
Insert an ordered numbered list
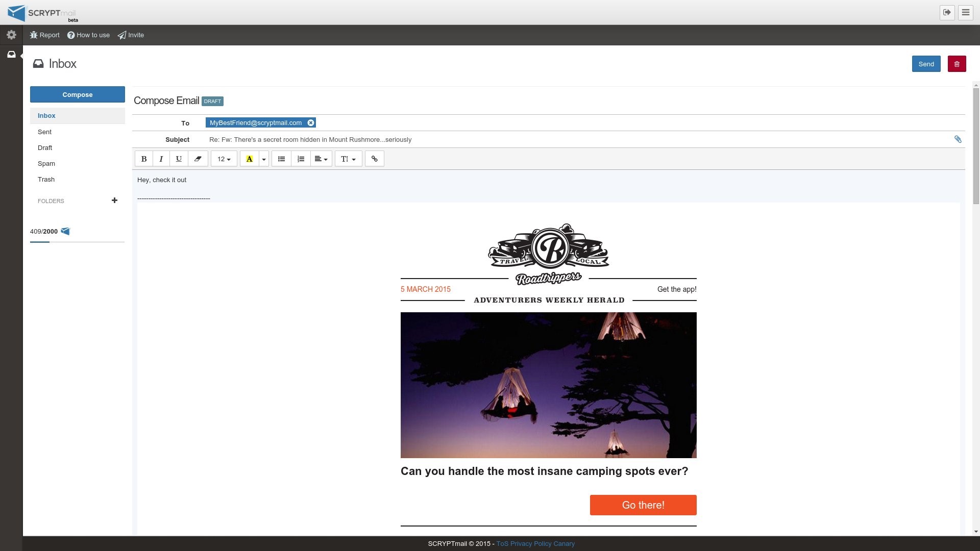tap(301, 159)
